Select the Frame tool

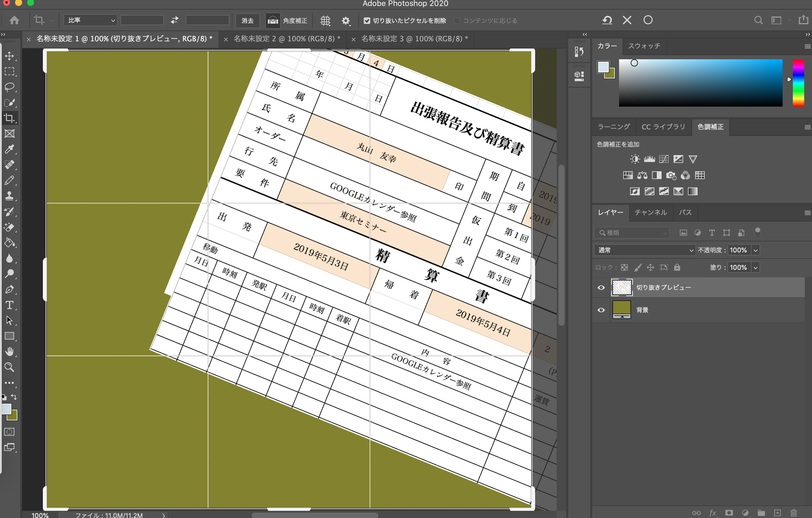(x=10, y=134)
